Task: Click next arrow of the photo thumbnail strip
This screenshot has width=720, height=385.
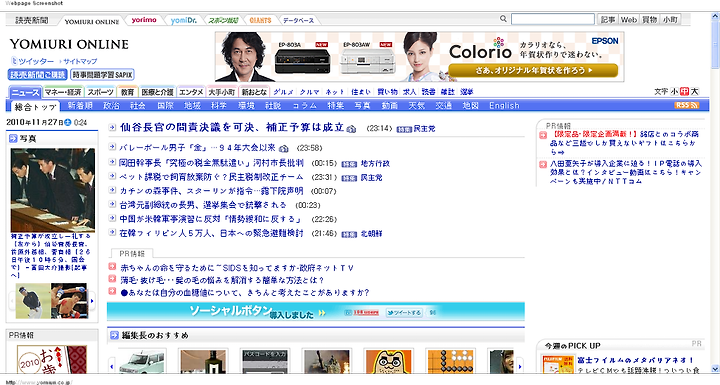Action: pyautogui.click(x=92, y=301)
